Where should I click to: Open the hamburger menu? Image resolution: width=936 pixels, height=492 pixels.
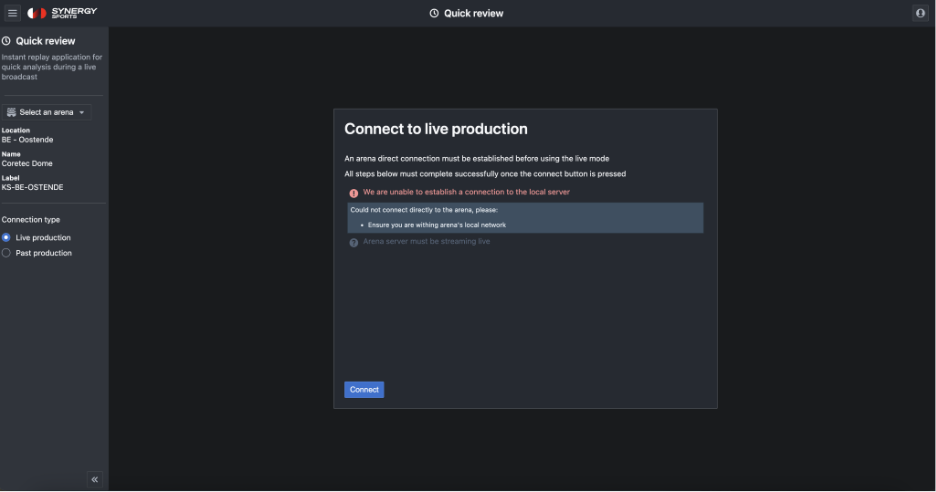[x=12, y=13]
